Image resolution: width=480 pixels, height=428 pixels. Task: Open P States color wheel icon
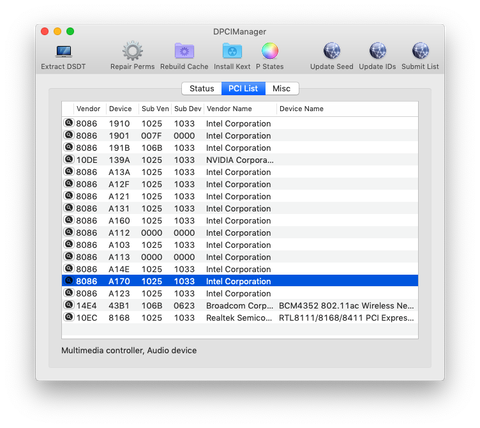tap(270, 51)
